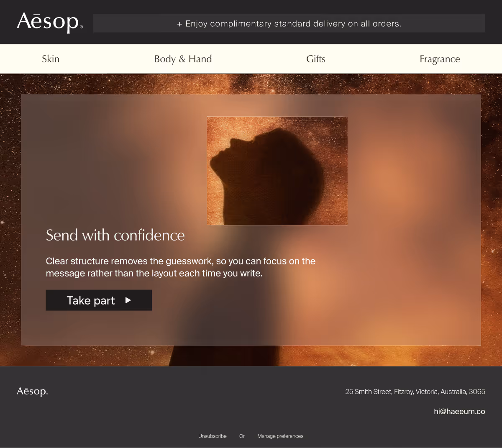Click the hi@haeeum.co email address
Screen dimensions: 502x448
pos(459,411)
